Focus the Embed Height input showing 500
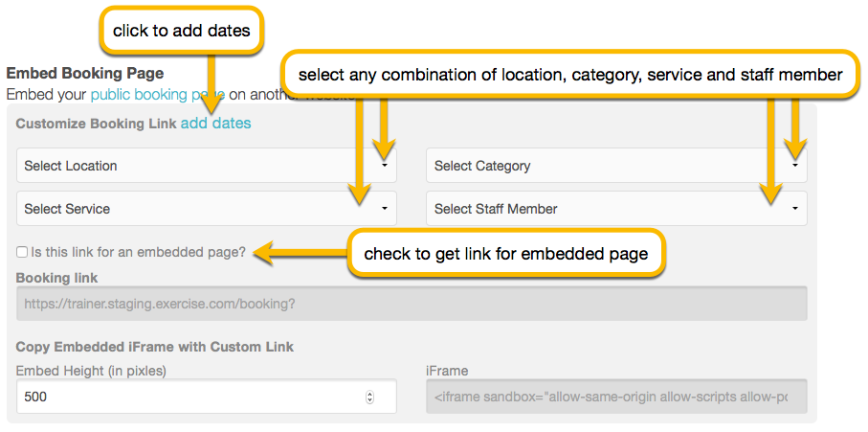This screenshot has height=432, width=868. (x=207, y=396)
